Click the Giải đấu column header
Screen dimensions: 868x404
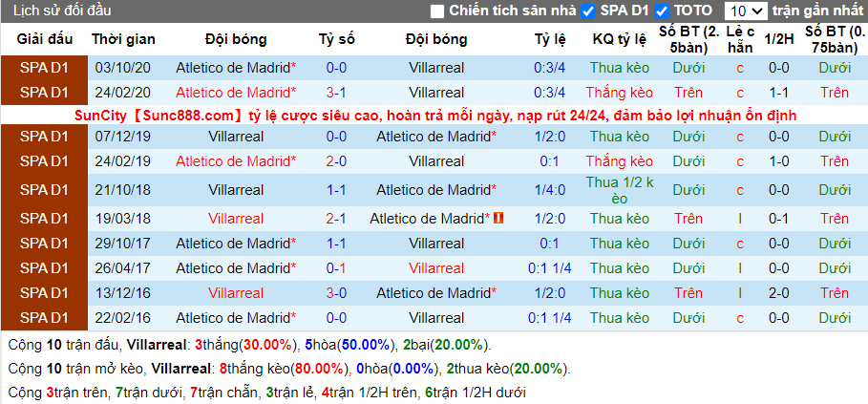click(x=45, y=39)
